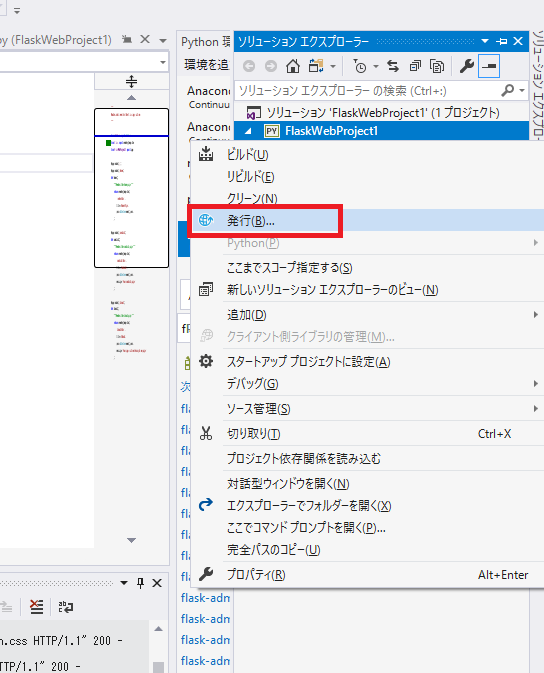Click the editor split view icon
Screen dimensions: 544x673
131,81
